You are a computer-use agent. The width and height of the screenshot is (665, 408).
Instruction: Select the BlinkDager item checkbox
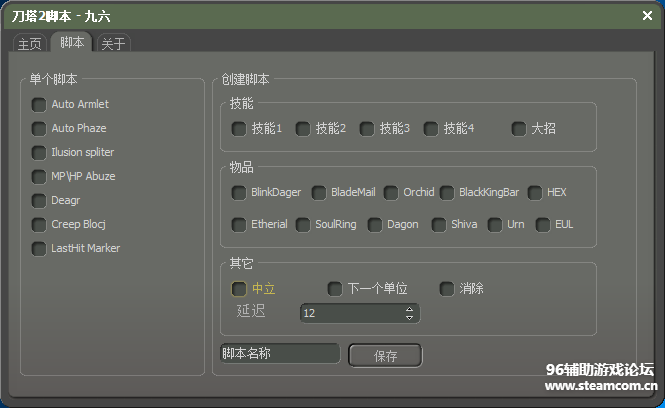click(239, 192)
